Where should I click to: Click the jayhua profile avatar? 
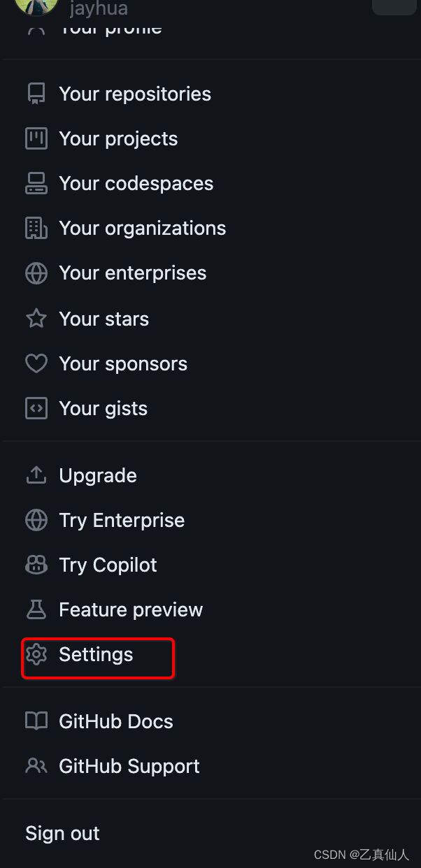36,6
